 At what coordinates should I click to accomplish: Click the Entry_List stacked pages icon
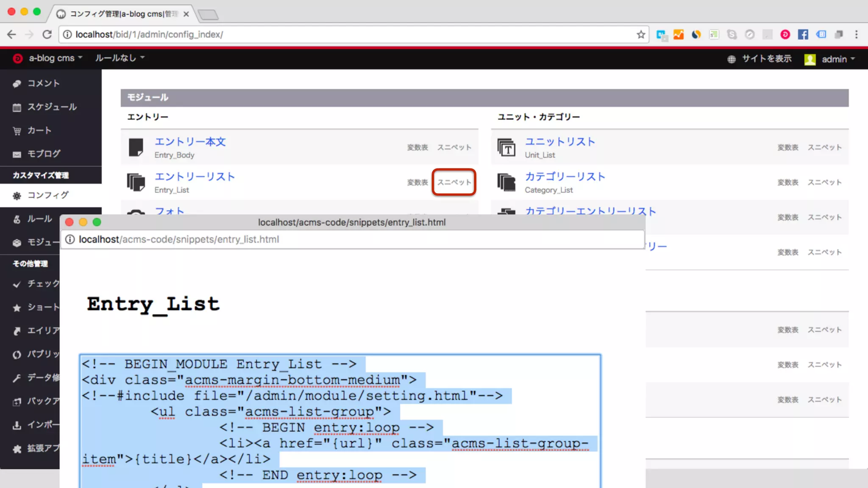[x=136, y=182]
